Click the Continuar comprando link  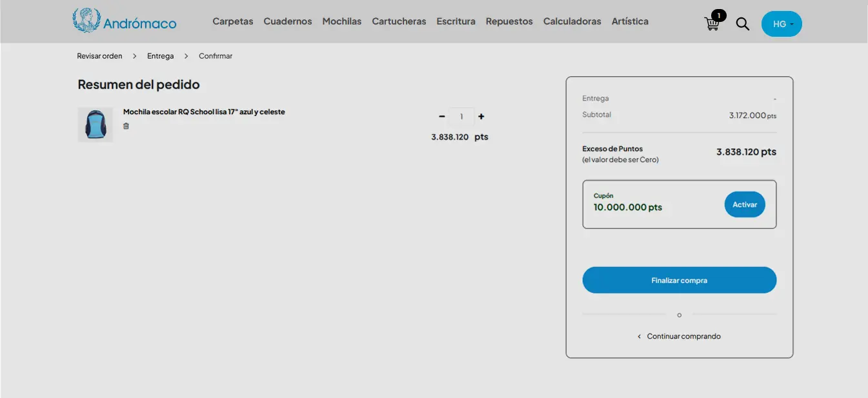click(x=683, y=336)
